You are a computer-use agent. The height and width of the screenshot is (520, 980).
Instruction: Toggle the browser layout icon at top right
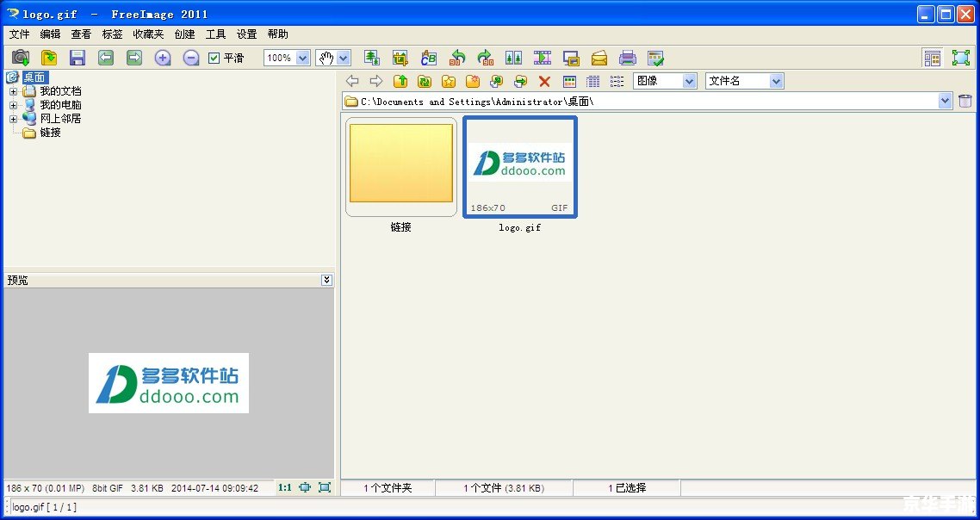[933, 59]
